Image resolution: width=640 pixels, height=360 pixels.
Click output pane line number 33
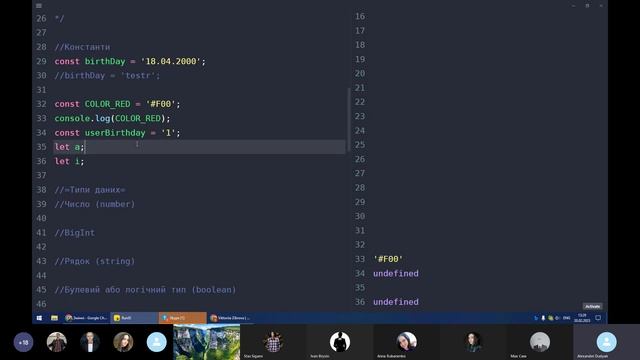(360, 259)
